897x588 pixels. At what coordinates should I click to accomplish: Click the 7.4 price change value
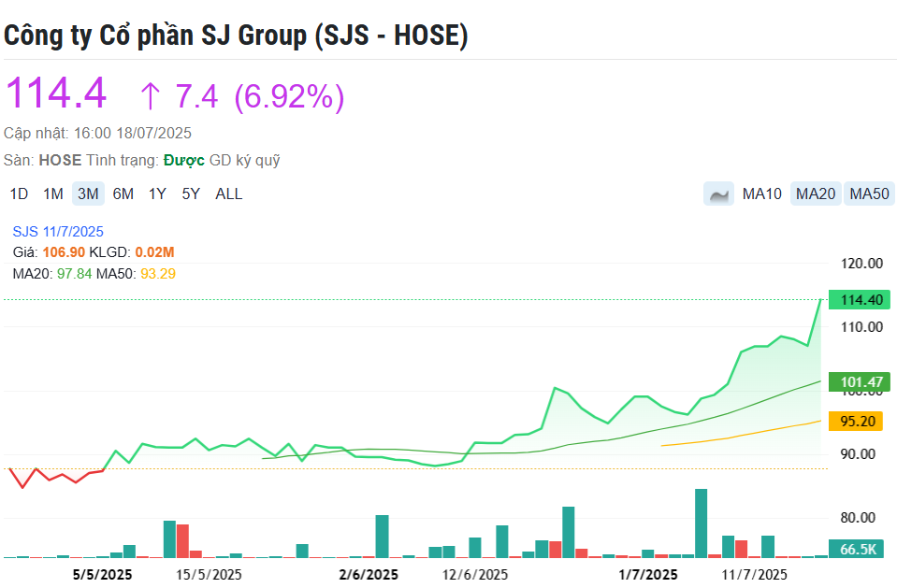point(196,96)
